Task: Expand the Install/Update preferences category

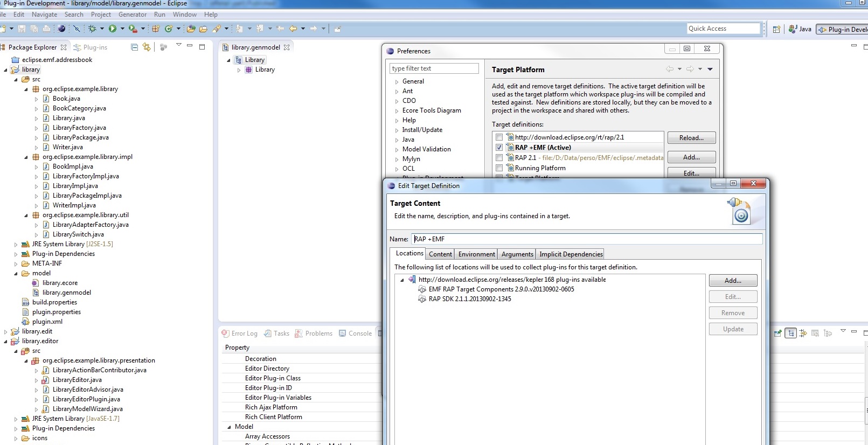Action: point(397,130)
